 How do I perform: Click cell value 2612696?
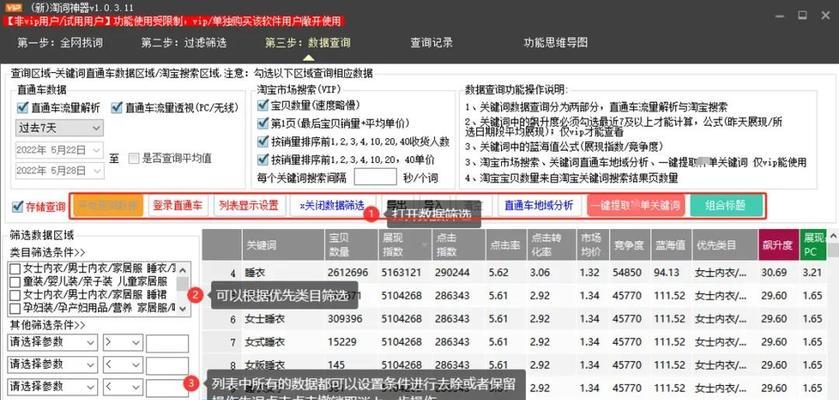click(349, 273)
